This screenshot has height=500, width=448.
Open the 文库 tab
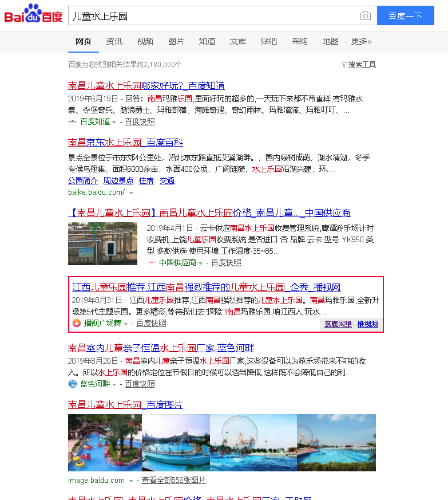point(237,41)
